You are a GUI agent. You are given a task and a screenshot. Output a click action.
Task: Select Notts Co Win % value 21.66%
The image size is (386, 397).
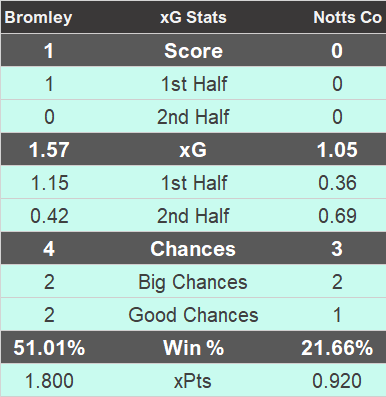[337, 348]
